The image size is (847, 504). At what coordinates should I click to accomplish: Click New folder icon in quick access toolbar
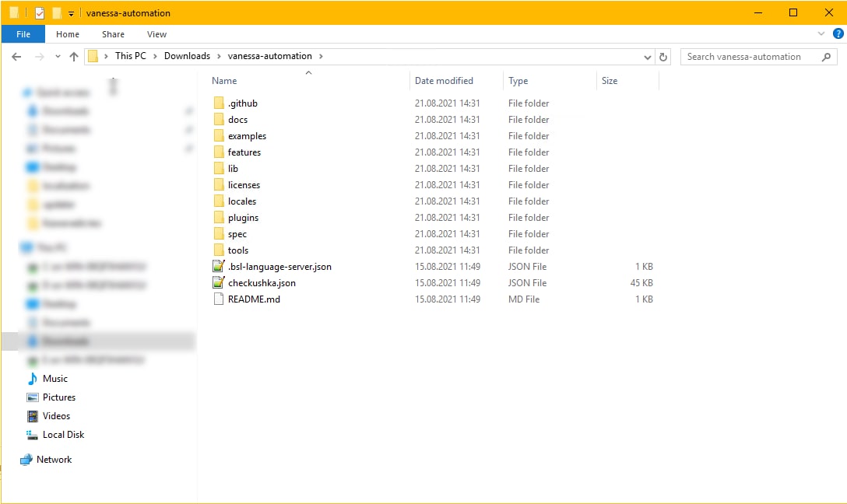coord(57,13)
